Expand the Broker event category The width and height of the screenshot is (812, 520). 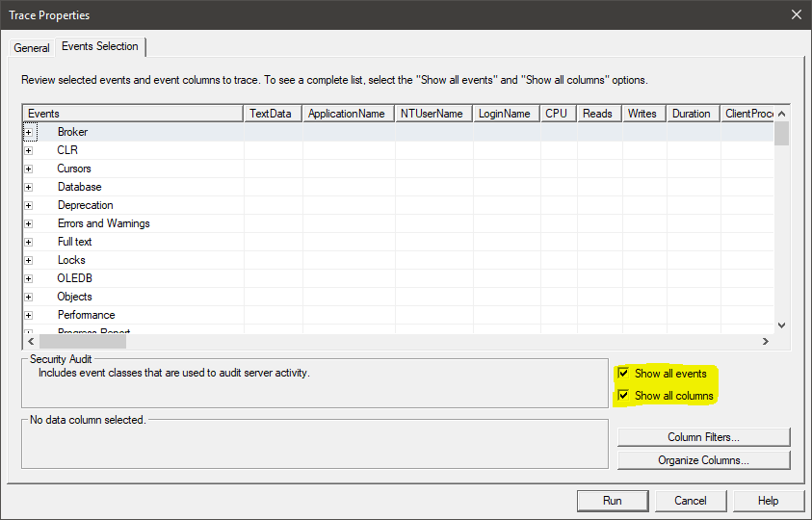(x=29, y=132)
